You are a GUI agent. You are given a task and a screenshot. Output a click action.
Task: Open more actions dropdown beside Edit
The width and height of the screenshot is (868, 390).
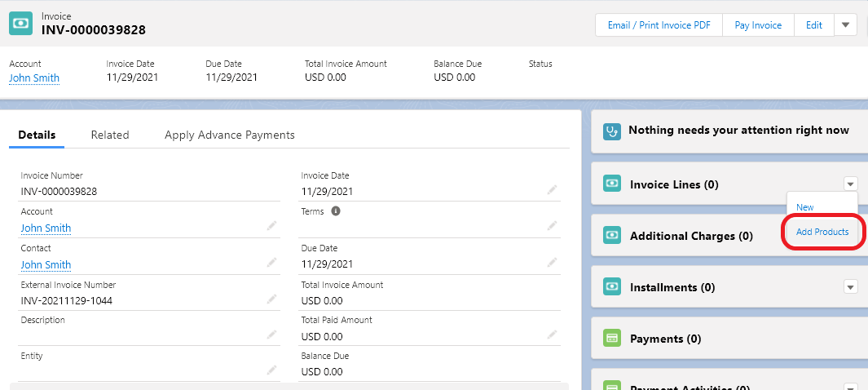(845, 25)
